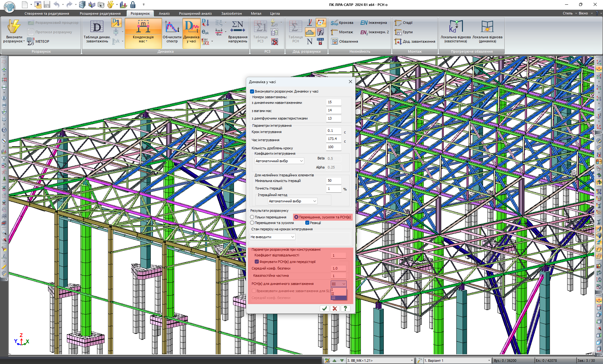Click Локальна відмова (динаміка) icon

[x=487, y=27]
